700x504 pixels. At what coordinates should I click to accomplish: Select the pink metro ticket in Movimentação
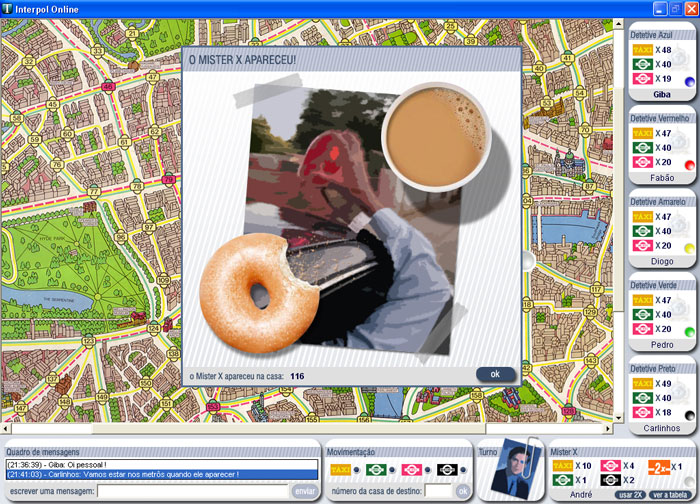(411, 469)
